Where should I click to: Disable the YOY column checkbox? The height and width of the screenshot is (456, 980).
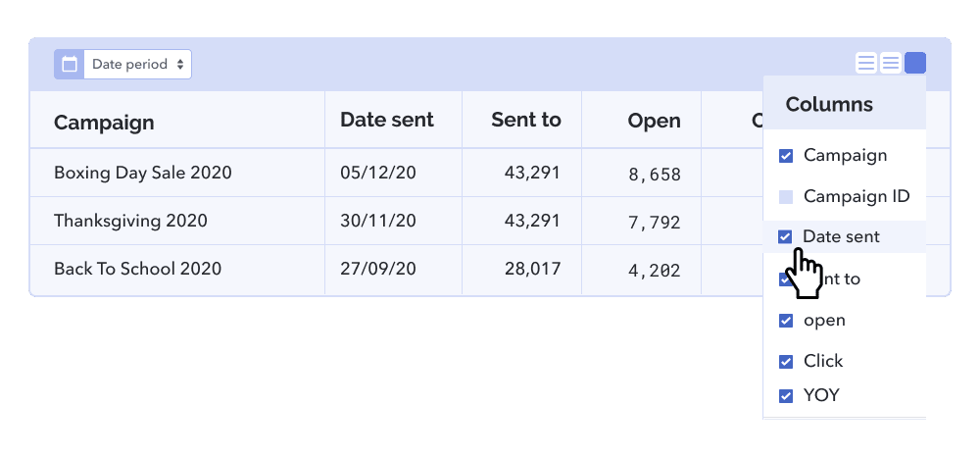[786, 396]
